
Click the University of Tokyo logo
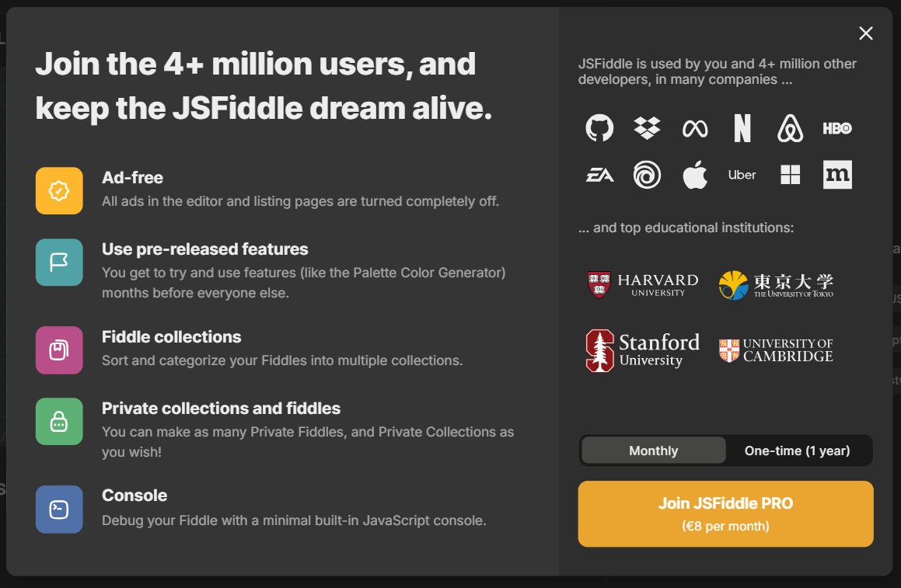[x=776, y=285]
